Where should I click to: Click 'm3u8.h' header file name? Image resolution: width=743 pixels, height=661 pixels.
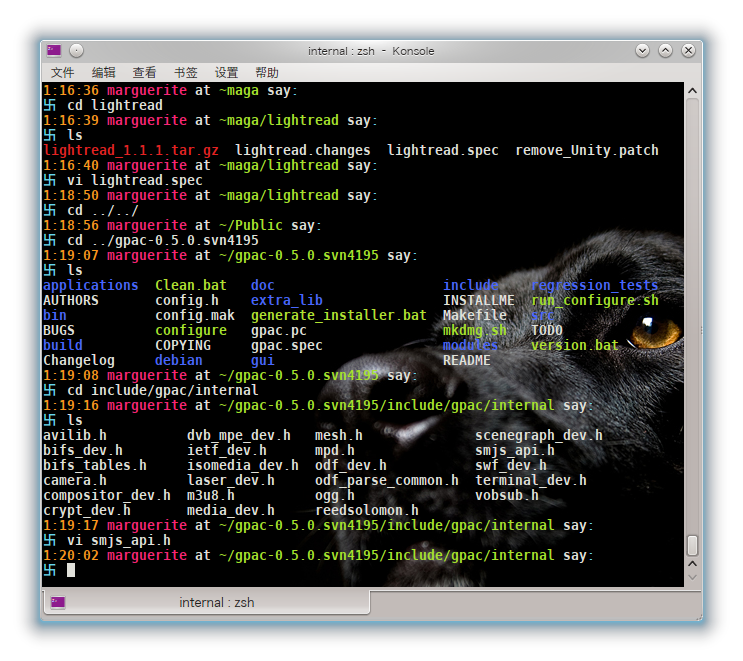(210, 495)
